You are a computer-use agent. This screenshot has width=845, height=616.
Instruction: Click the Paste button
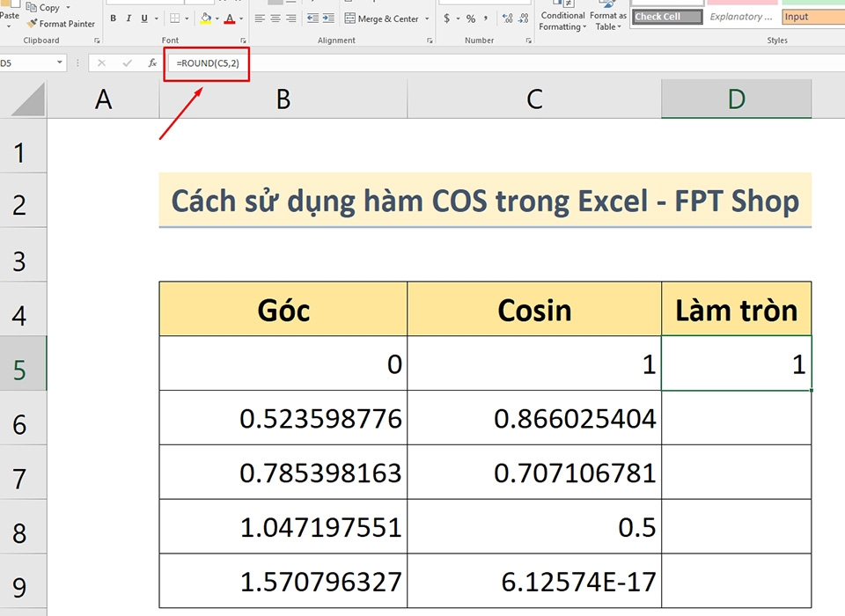point(11,13)
